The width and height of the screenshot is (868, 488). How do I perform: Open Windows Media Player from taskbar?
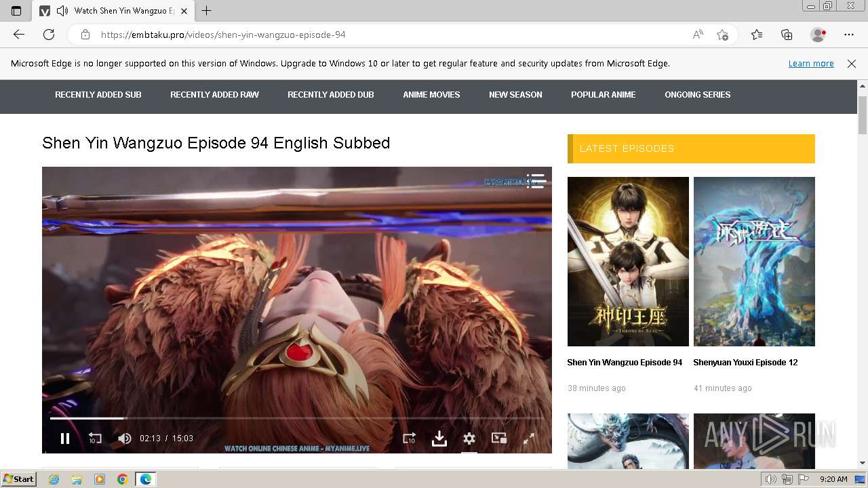click(x=100, y=479)
